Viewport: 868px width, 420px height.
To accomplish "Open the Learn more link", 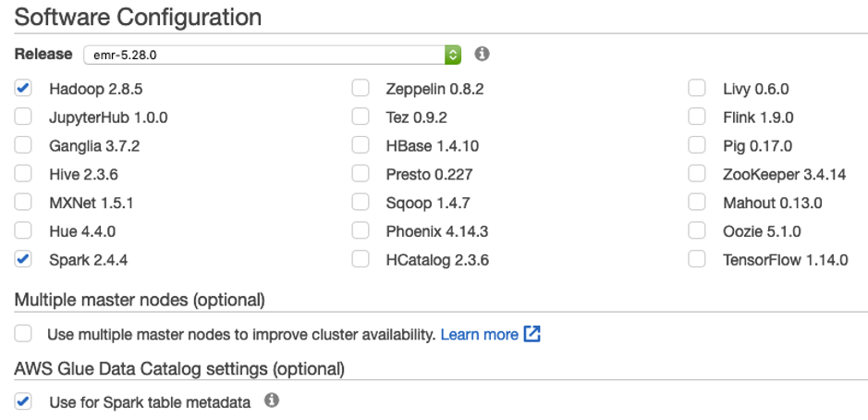I will tap(480, 335).
